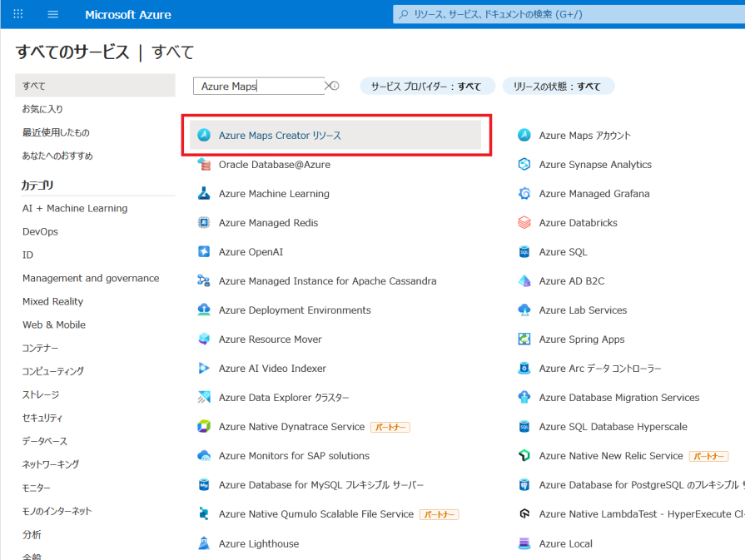This screenshot has height=560, width=745.
Task: Choose the Mixed Reality category
Action: [52, 301]
